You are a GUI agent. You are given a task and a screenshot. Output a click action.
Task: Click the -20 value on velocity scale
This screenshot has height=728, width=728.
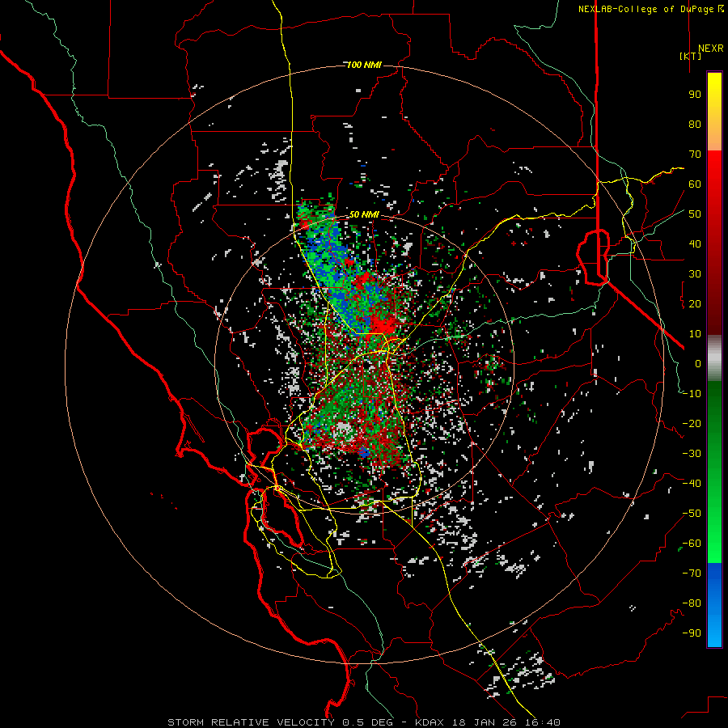[692, 423]
